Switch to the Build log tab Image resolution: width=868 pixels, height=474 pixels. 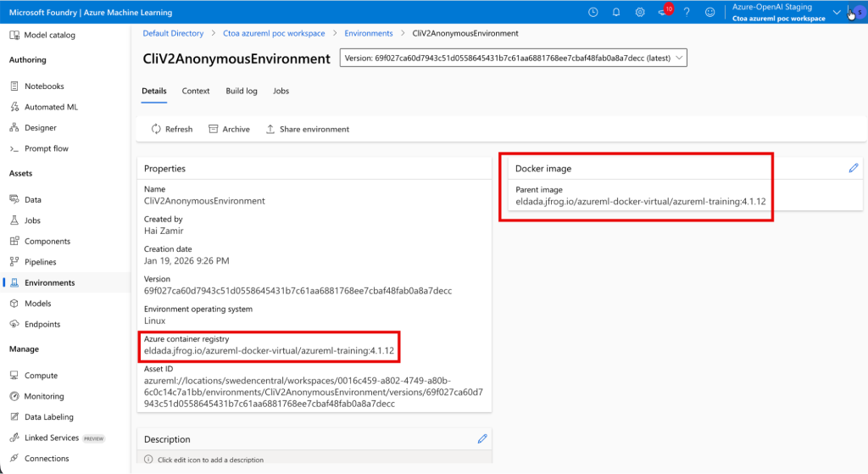tap(242, 91)
